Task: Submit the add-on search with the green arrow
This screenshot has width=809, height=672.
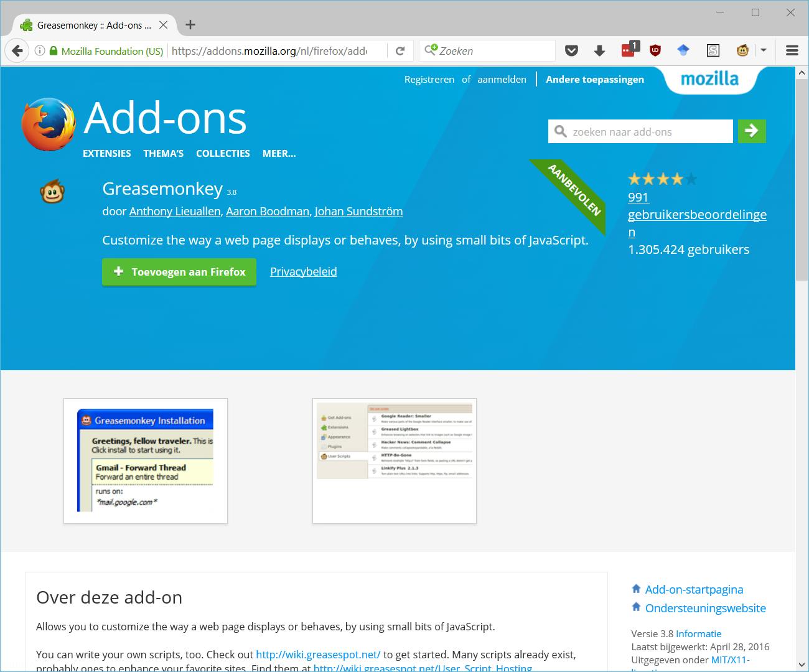Action: click(752, 131)
